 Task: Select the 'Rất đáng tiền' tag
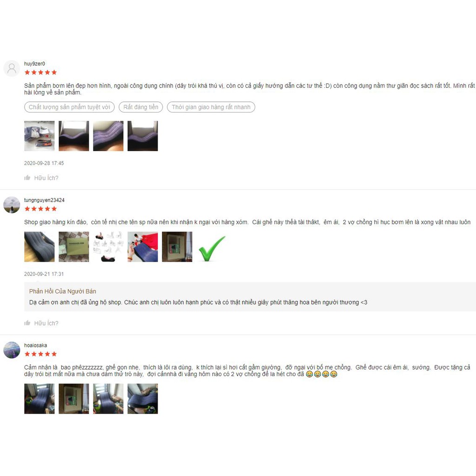click(140, 107)
